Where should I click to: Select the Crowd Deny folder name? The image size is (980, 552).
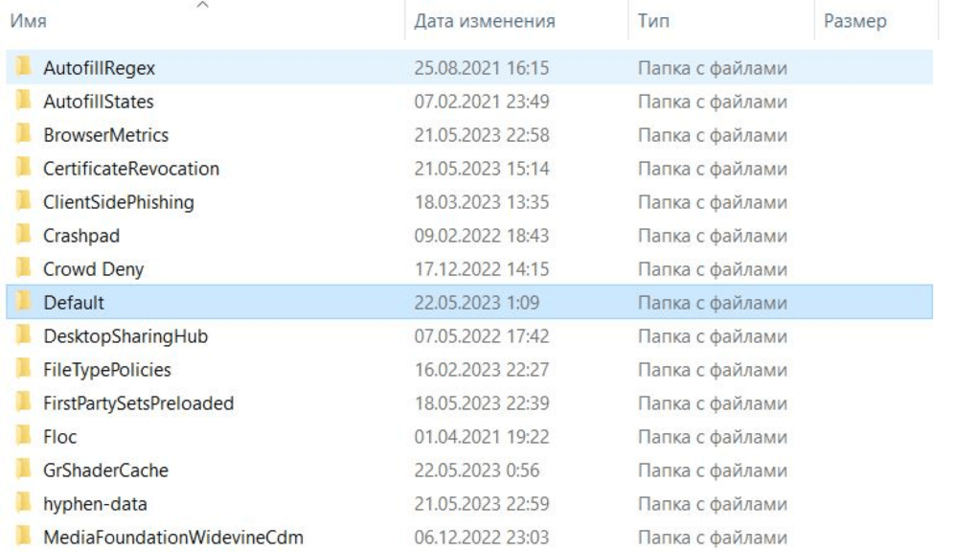[x=93, y=269]
